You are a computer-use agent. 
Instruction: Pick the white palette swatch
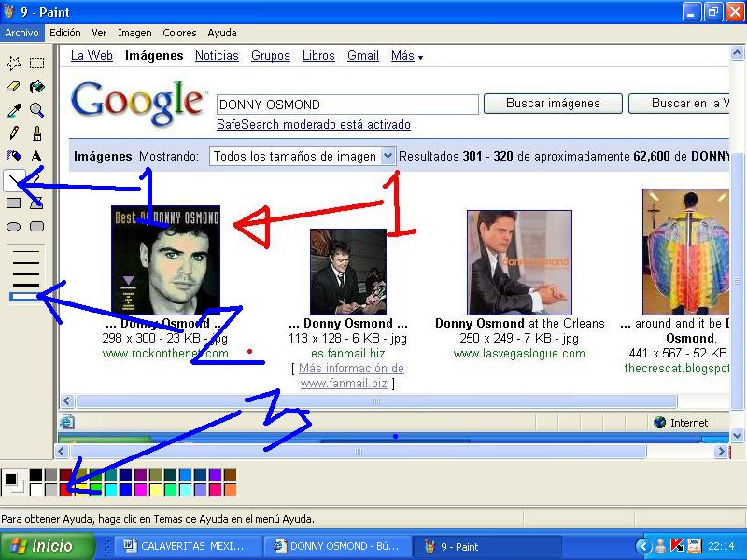click(35, 489)
